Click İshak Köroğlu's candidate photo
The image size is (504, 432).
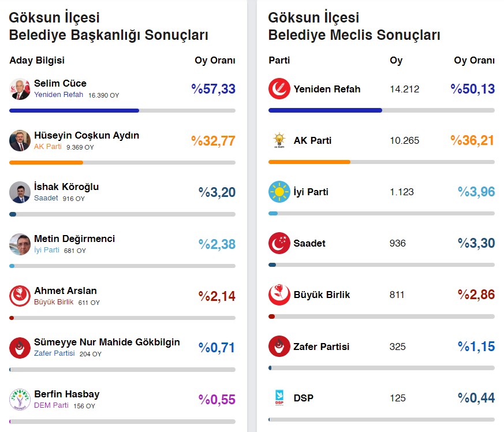click(20, 192)
